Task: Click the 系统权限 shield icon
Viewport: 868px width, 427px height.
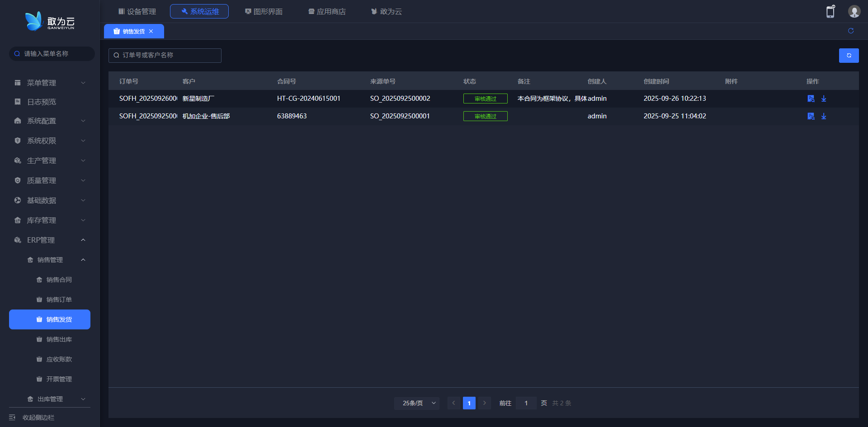Action: tap(18, 141)
